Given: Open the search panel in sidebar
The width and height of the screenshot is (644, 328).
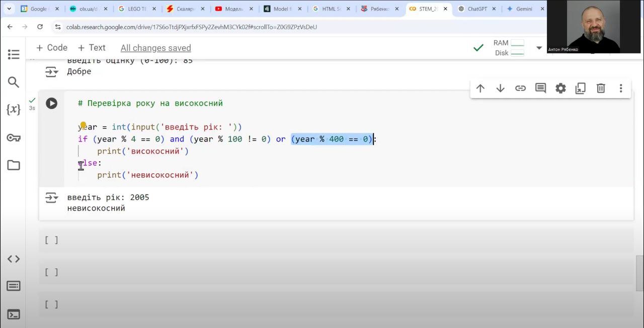Looking at the screenshot, I should [14, 82].
